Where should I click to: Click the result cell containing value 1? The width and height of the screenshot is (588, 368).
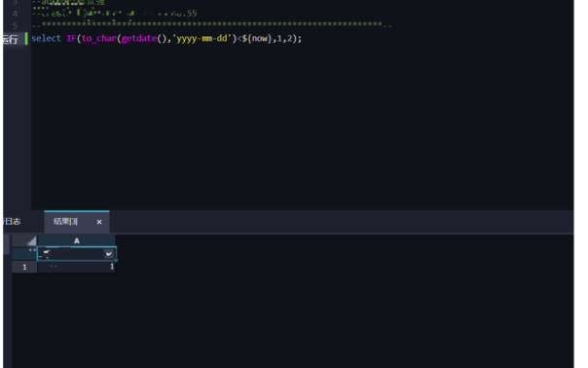tap(77, 267)
